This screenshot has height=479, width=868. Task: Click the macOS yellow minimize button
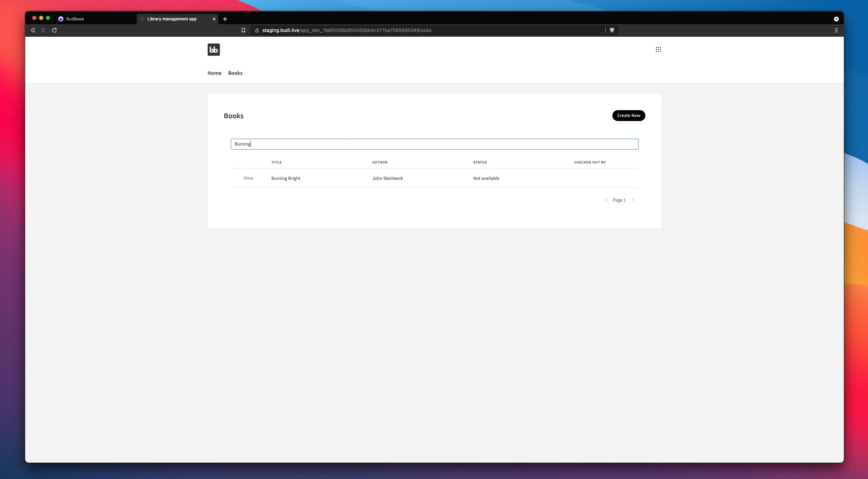(40, 18)
